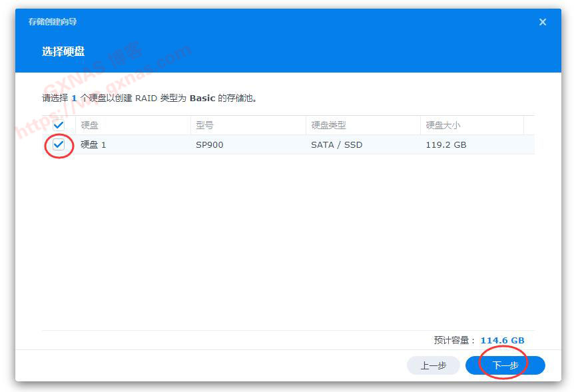Click the 114.6 GB estimated capacity value
The image size is (574, 392).
click(502, 340)
